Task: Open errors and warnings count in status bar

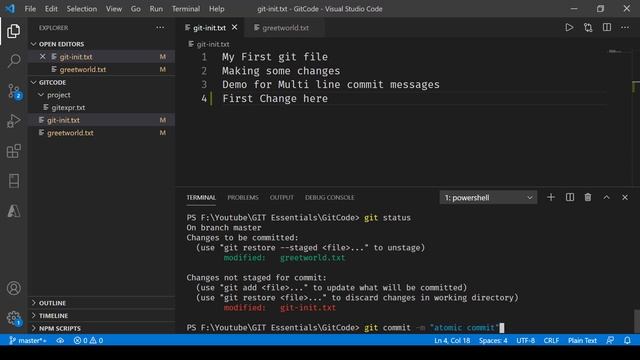Action: pos(88,340)
